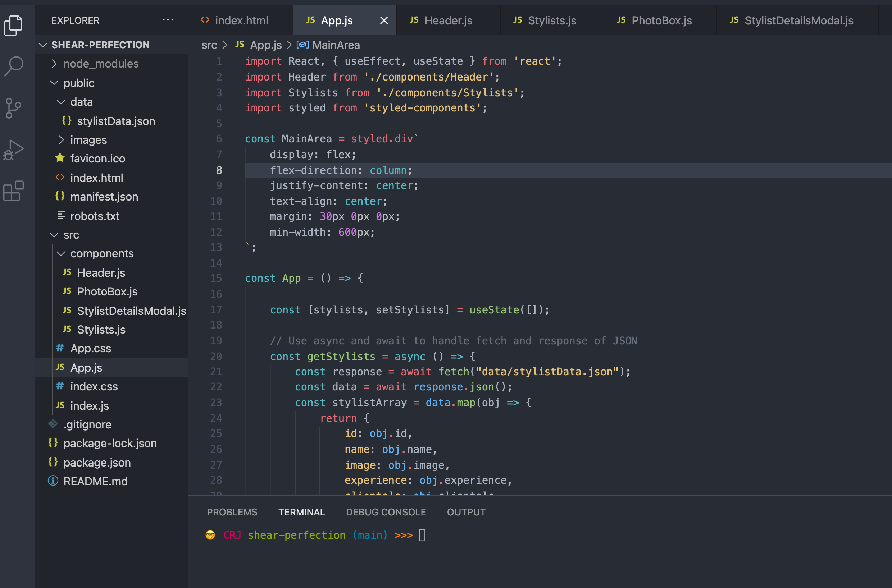Open Source Control view icon
The image size is (892, 588).
14,109
